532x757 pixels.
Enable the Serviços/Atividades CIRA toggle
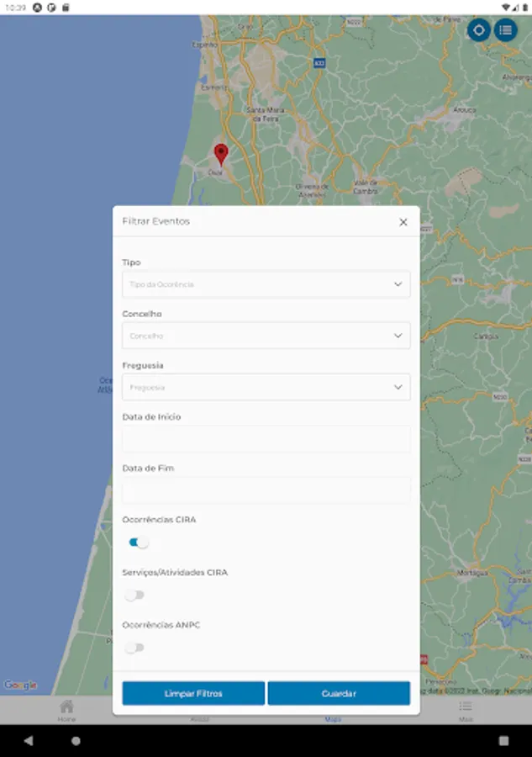[134, 596]
